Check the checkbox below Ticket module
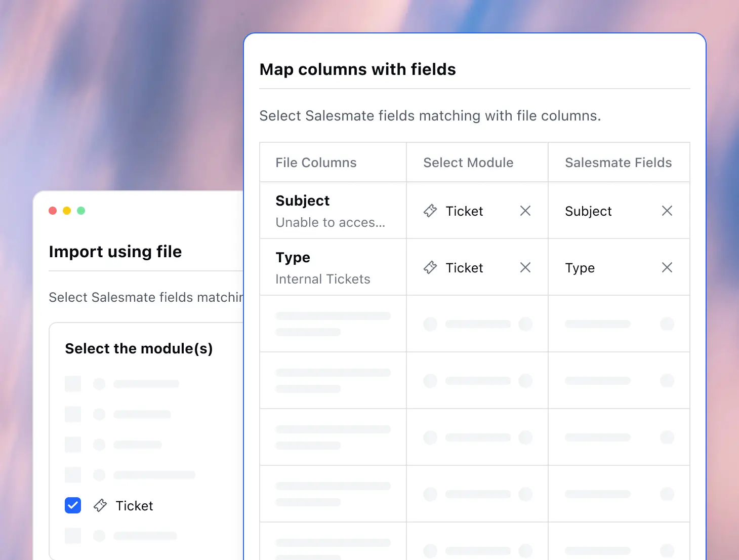 coord(73,536)
